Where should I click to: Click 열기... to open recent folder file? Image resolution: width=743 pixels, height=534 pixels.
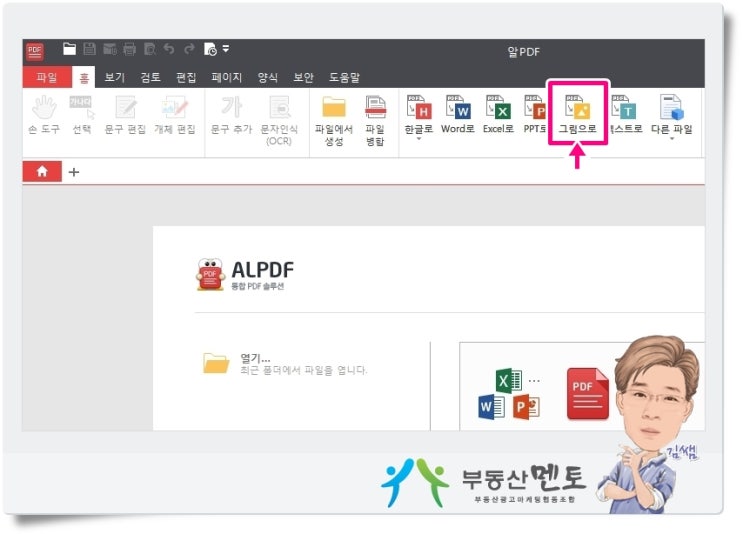coord(255,358)
